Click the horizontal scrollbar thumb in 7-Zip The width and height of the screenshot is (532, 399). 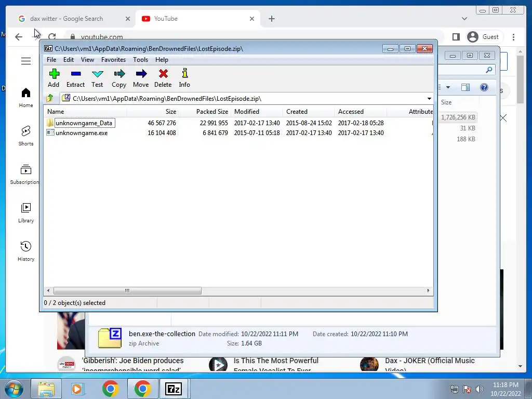(x=127, y=291)
